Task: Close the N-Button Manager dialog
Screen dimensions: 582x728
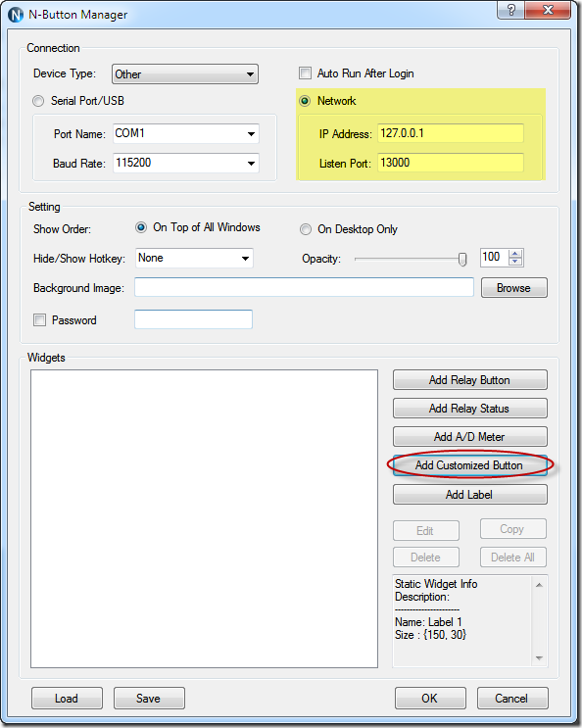Action: [548, 10]
